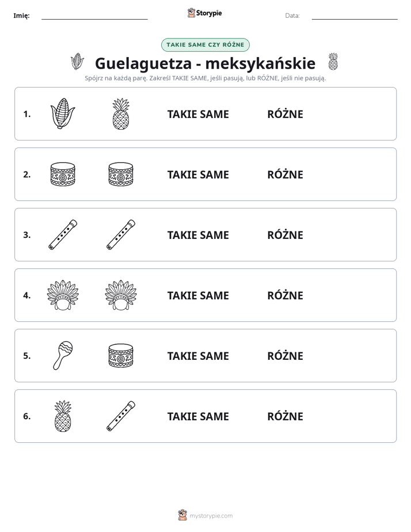
Task: Select the maraca icon in row 5
Action: point(63,355)
